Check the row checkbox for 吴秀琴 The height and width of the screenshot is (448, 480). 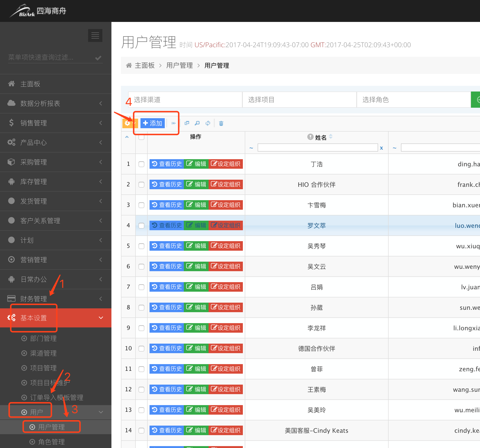[141, 246]
